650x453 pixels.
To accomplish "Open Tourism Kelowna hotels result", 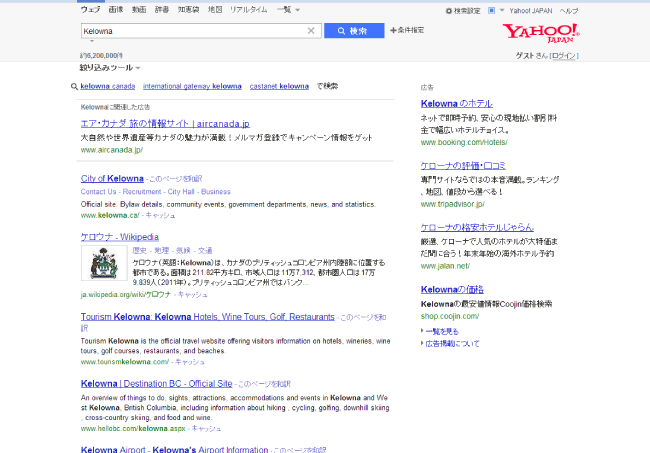I will [x=207, y=317].
